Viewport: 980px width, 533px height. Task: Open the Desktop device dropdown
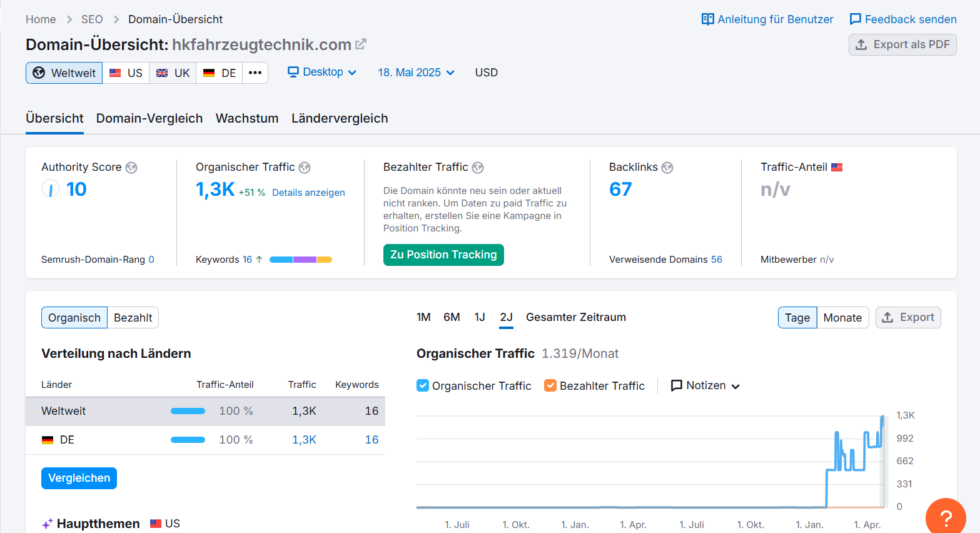(322, 72)
